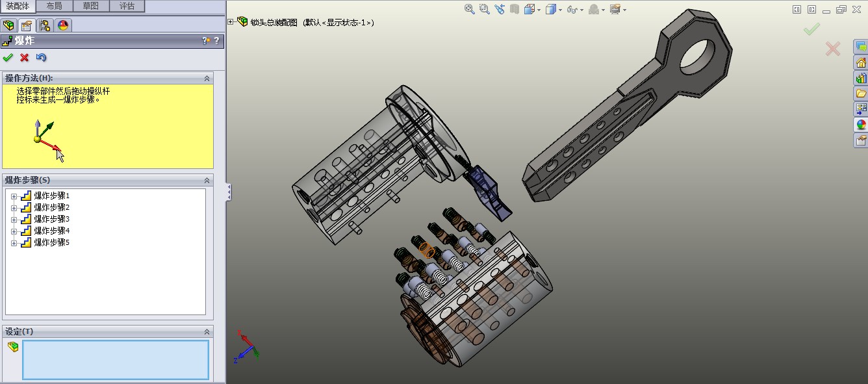Open Custom Properties task pane tab

click(x=861, y=140)
